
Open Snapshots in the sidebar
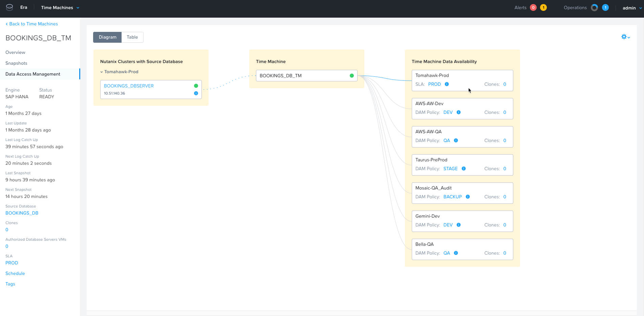click(x=16, y=63)
